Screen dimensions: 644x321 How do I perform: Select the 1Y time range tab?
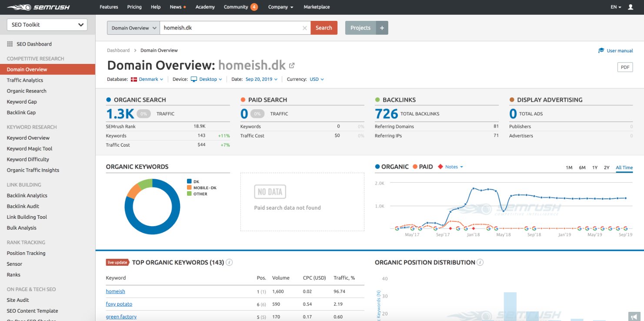594,167
